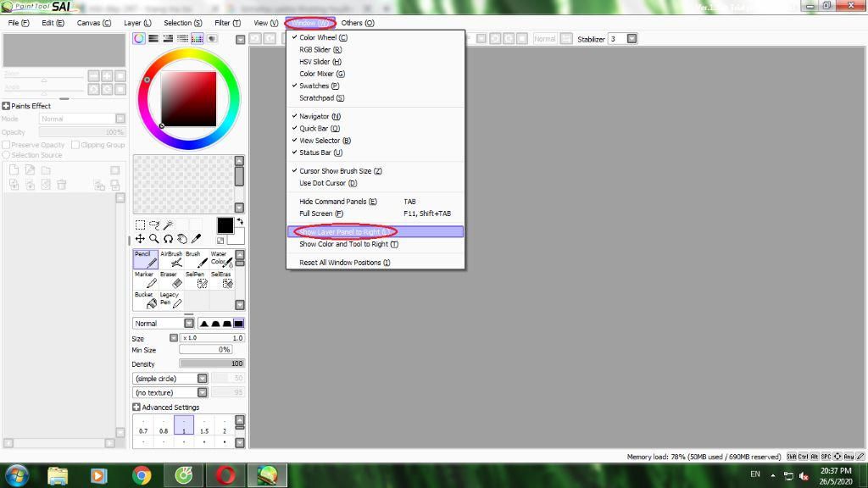Open the Edit menu
The width and height of the screenshot is (868, 488).
click(x=53, y=23)
